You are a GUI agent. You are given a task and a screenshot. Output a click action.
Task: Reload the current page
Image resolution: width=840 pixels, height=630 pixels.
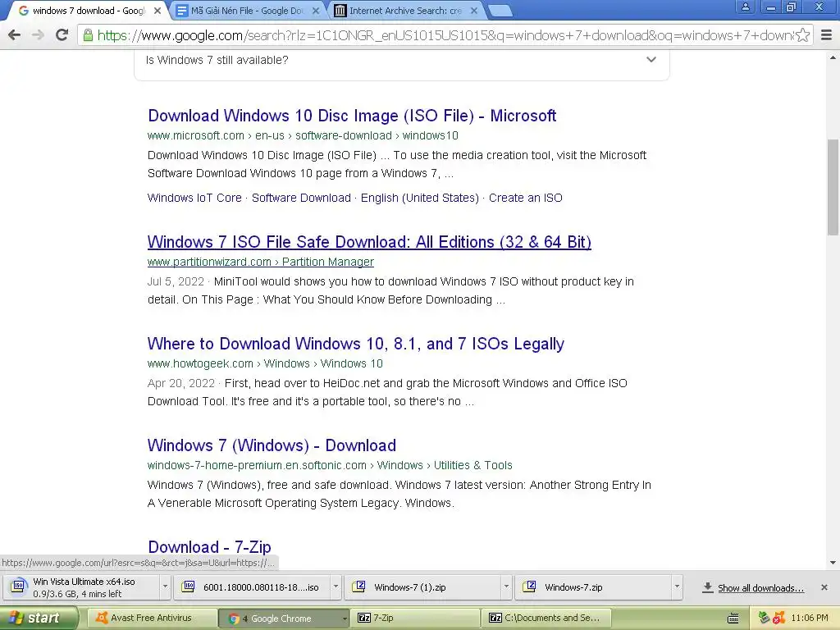pos(62,35)
